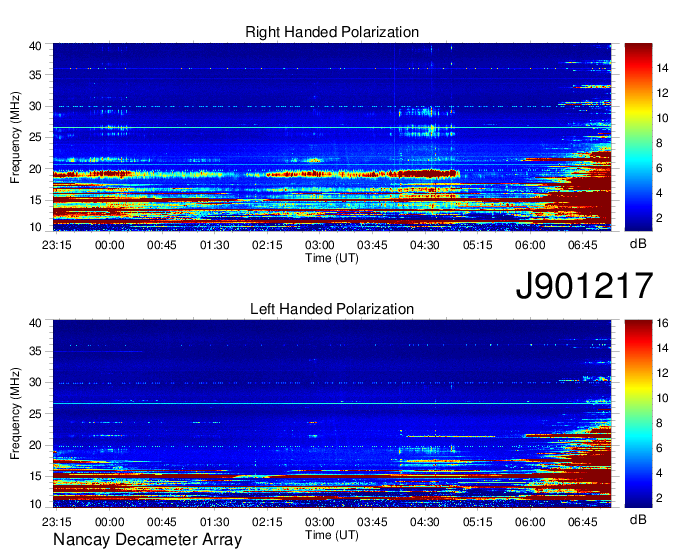This screenshot has height=552, width=680.
Task: Click 8 dB tick on right-handed color bar
Action: [659, 144]
